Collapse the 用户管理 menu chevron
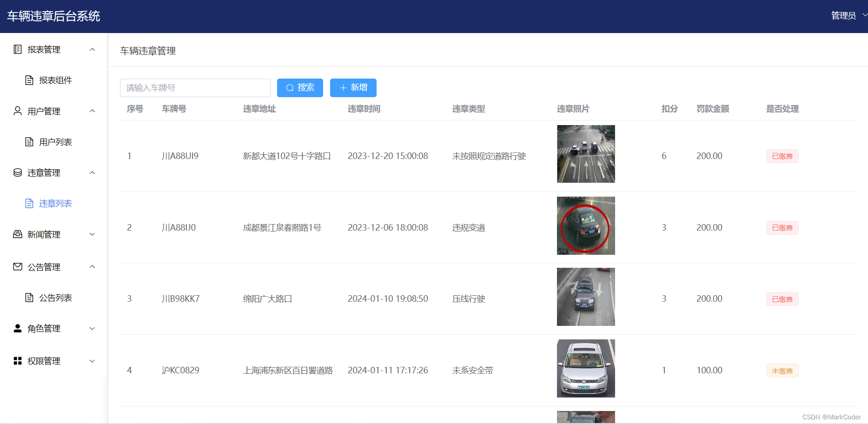 pyautogui.click(x=92, y=111)
